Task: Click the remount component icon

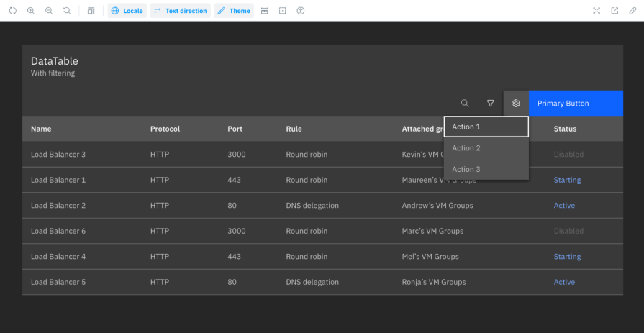Action: 13,11
